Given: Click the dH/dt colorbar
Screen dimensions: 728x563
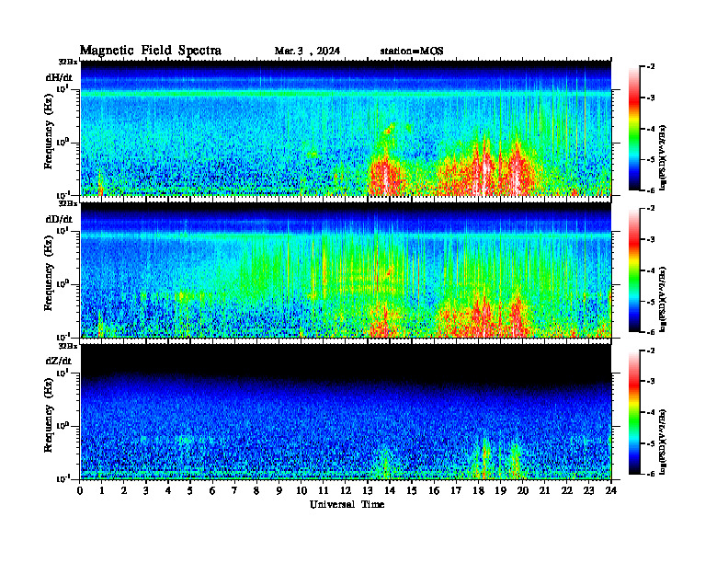Looking at the screenshot, I should pos(633,129).
